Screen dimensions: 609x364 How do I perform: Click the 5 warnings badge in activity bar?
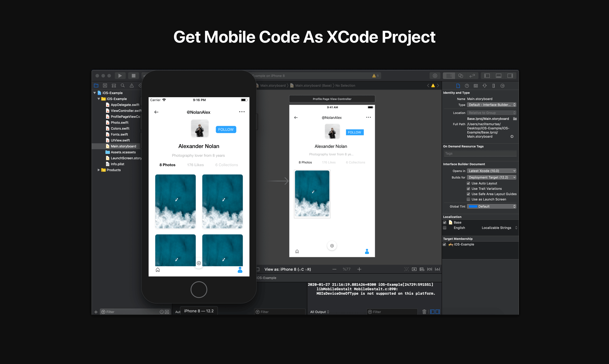coord(375,76)
